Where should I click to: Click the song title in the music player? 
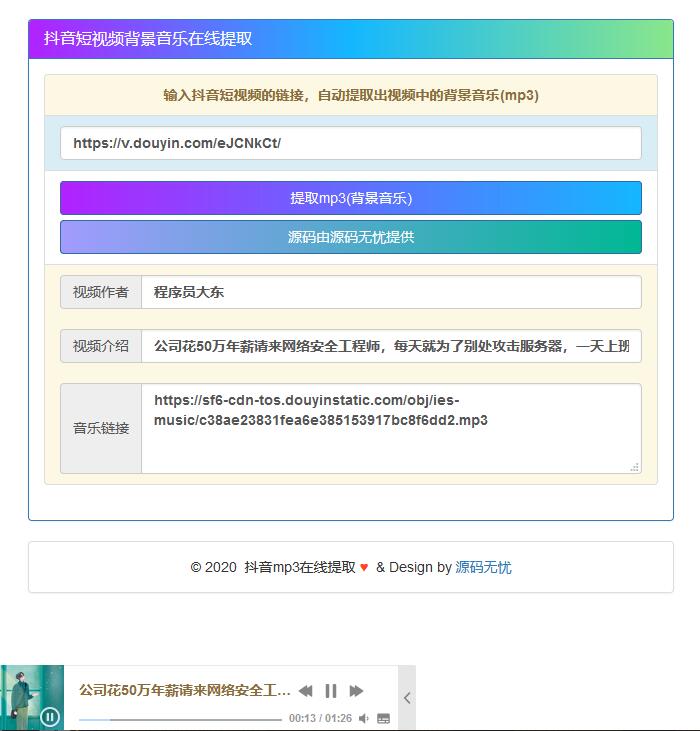coord(185,690)
